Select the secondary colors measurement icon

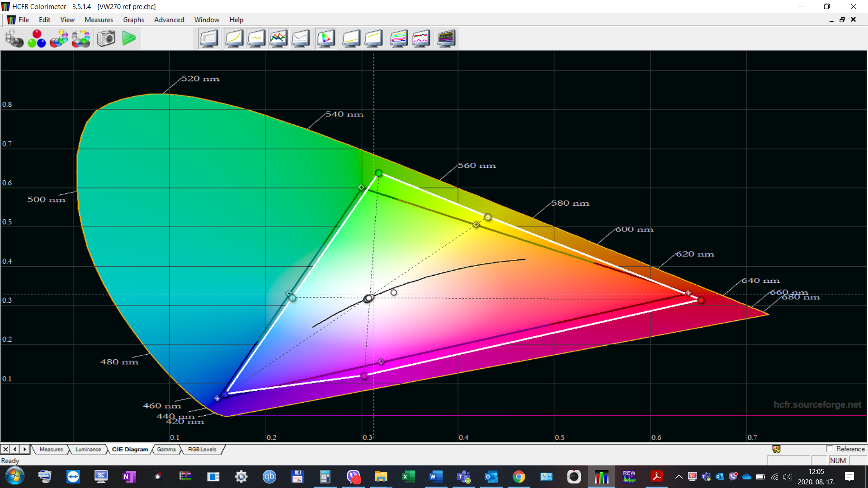[59, 38]
